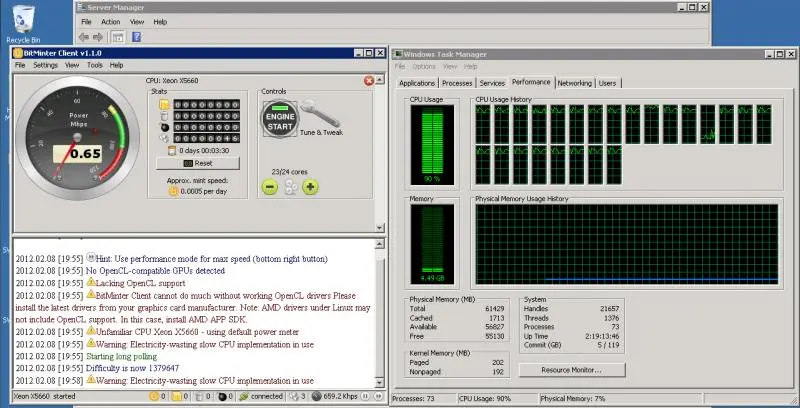The height and width of the screenshot is (408, 800).
Task: Switch to Task Manager Networking tab
Action: tap(574, 83)
